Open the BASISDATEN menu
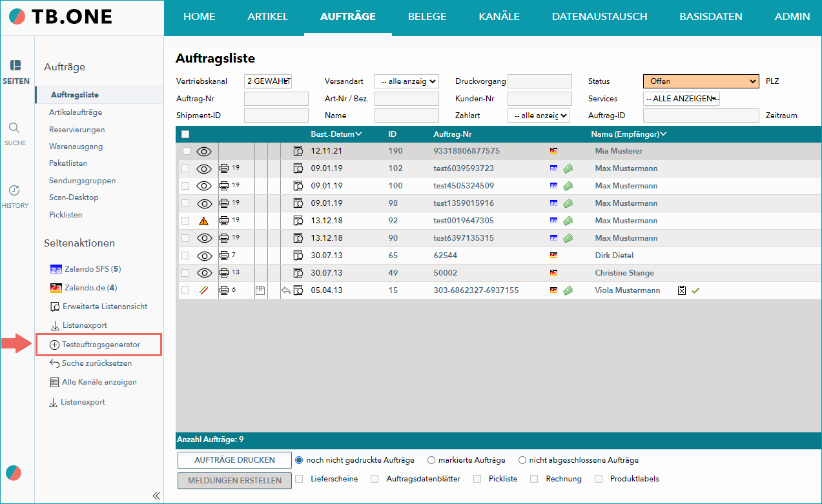Viewport: 822px width, 504px height. click(711, 17)
